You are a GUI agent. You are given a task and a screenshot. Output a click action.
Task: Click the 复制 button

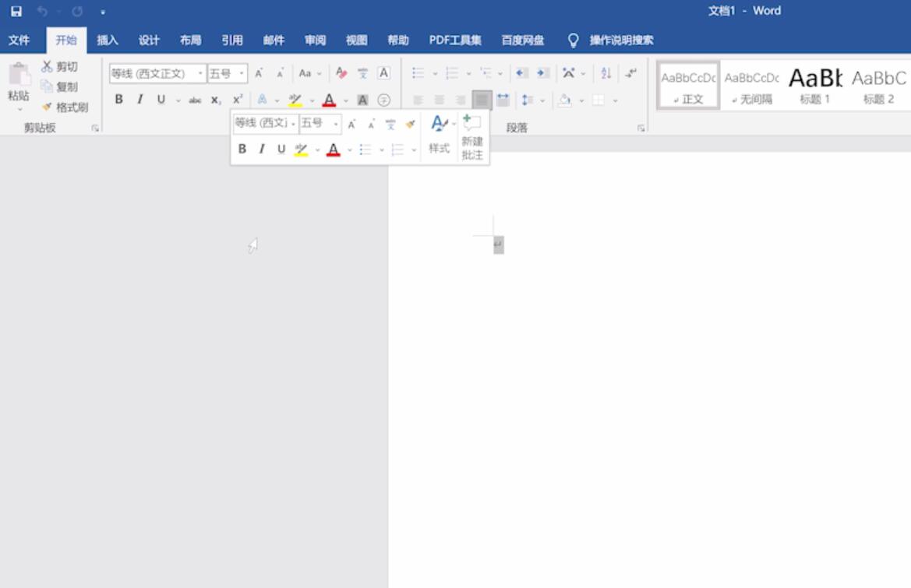(60, 86)
